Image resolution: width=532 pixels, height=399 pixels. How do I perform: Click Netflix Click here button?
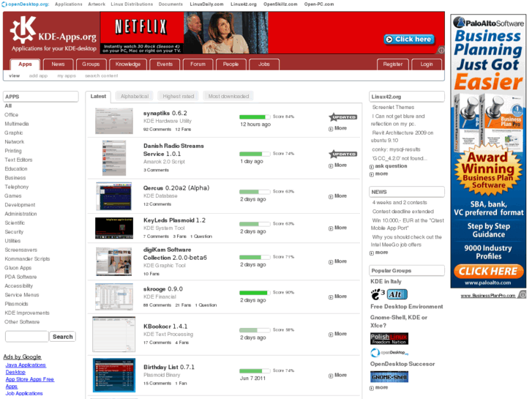tap(409, 40)
